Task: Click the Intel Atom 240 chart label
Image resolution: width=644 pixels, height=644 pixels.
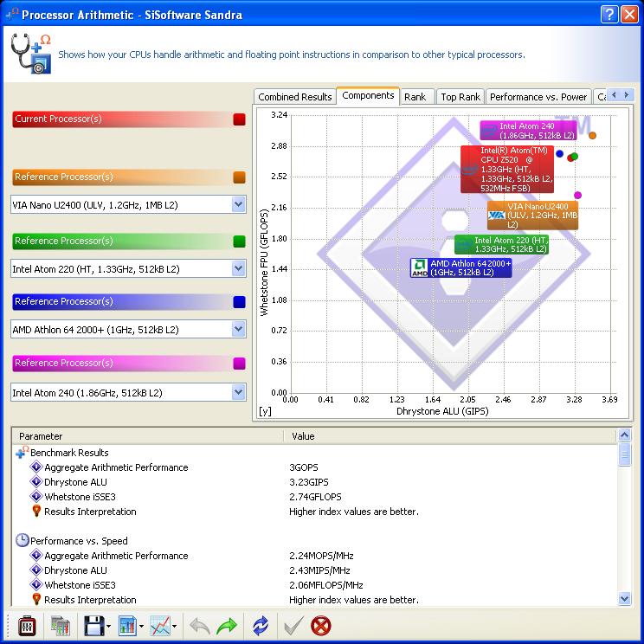Action: tap(528, 131)
